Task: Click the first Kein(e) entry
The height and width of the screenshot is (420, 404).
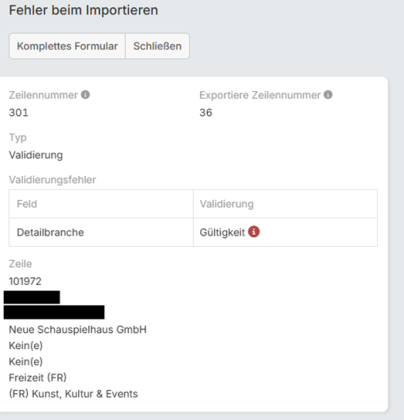Action: click(26, 346)
